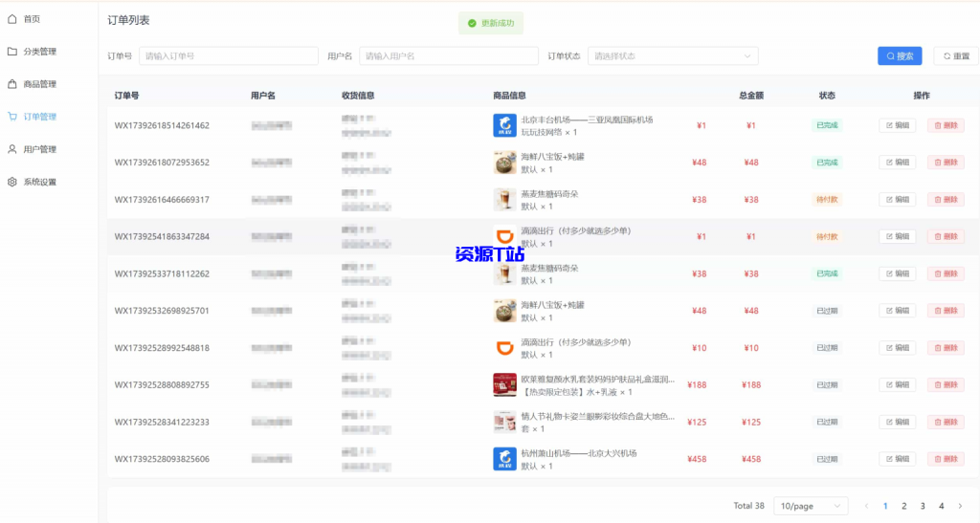Click the cart icon beside 订单管理
This screenshot has width=980, height=523.
coord(11,116)
